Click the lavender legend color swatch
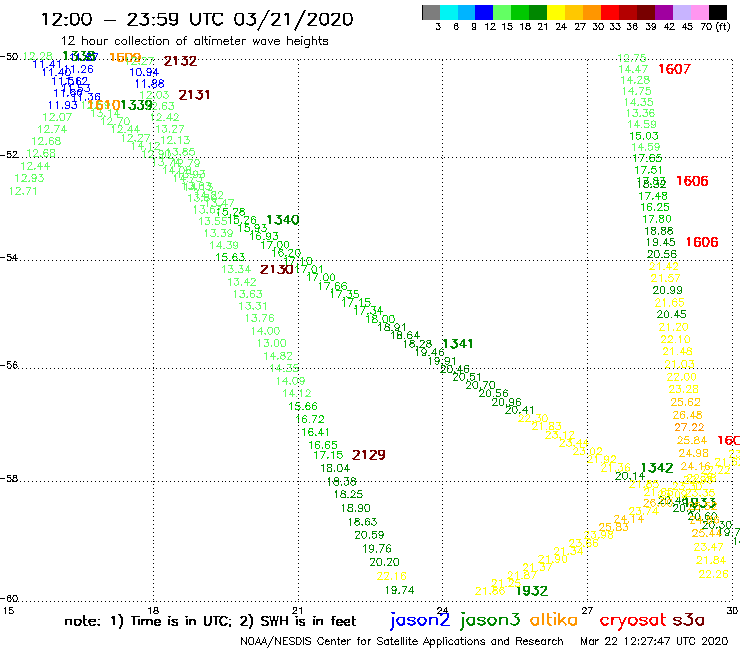The height and width of the screenshot is (650, 740). point(681,12)
